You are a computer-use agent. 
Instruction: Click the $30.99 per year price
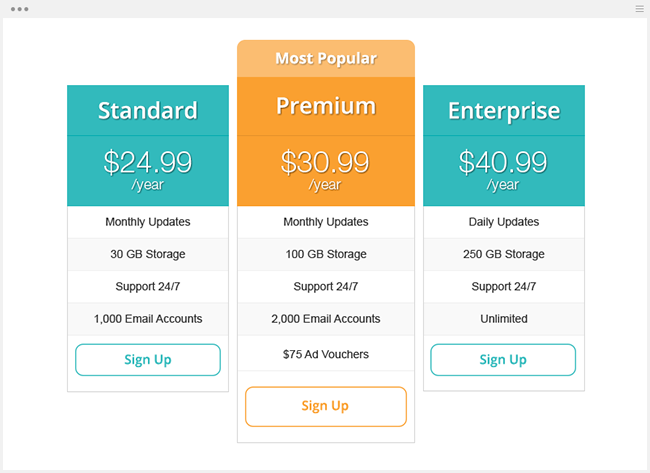(326, 169)
